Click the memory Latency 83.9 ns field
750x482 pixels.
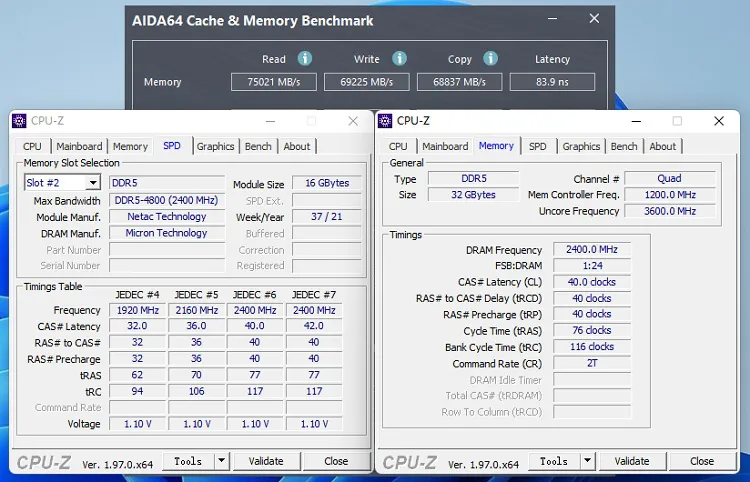coord(552,82)
